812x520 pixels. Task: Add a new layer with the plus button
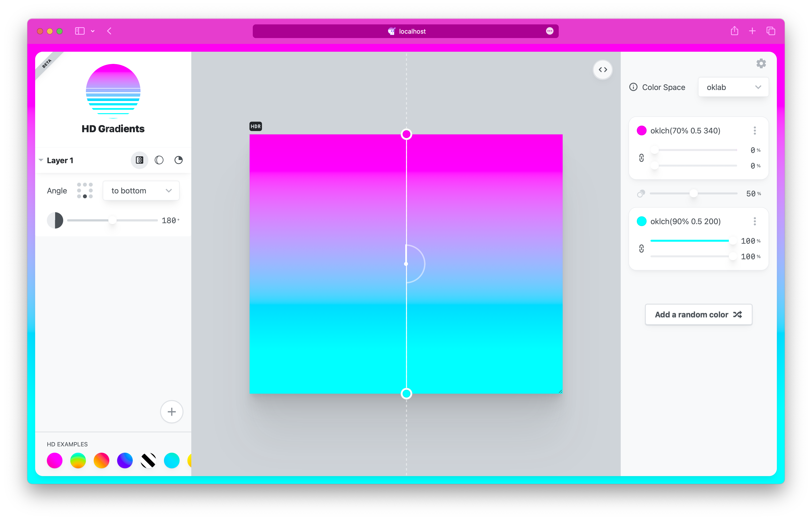click(172, 412)
